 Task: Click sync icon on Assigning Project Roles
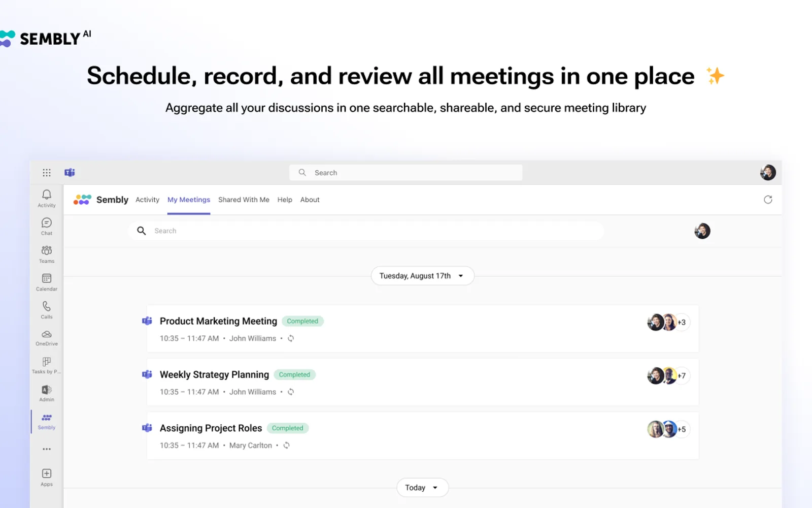(286, 446)
